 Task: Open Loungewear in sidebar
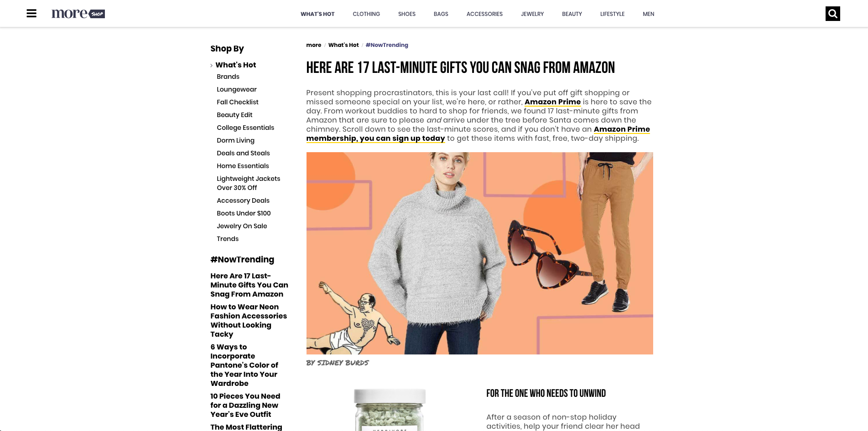click(x=237, y=89)
